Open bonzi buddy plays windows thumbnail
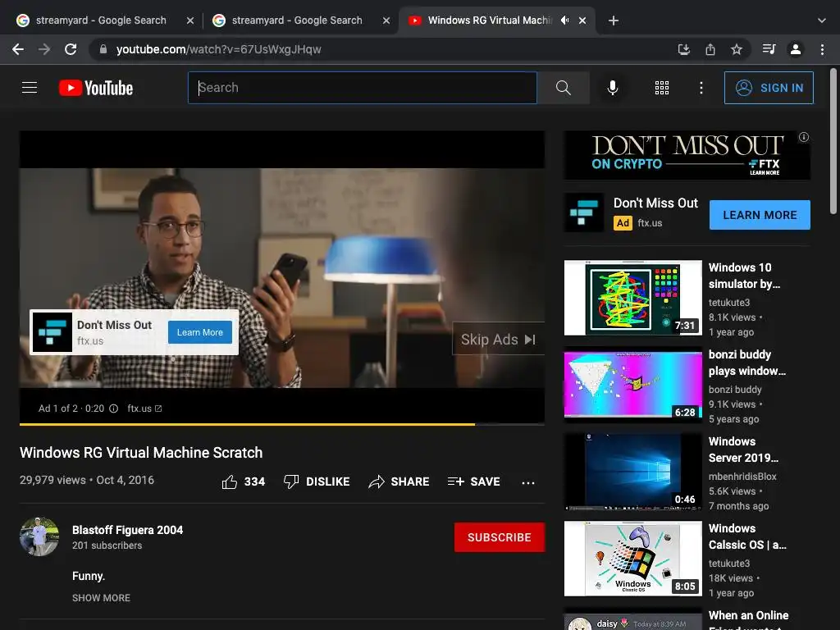 632,385
